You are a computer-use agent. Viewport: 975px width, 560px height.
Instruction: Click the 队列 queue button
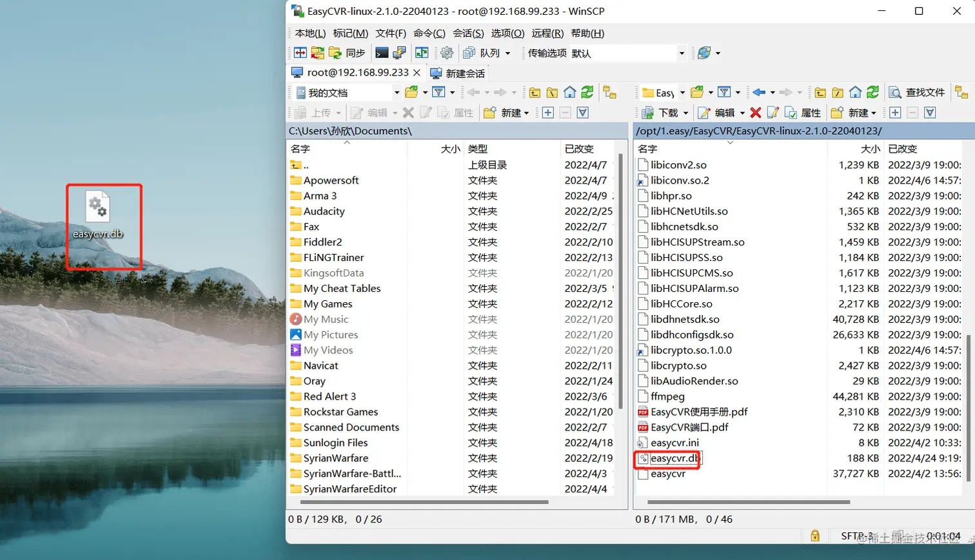pyautogui.click(x=482, y=53)
